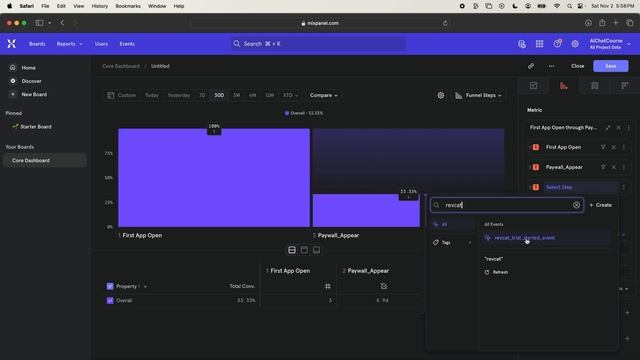Remove the First App Open through Pay metric
The height and width of the screenshot is (360, 640).
(618, 128)
